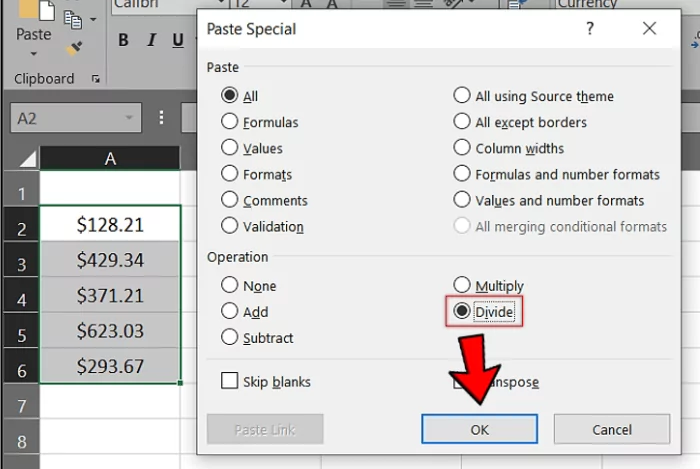Screen dimensions: 700x469
Task: Open the Name Box dropdown
Action: pyautogui.click(x=129, y=118)
